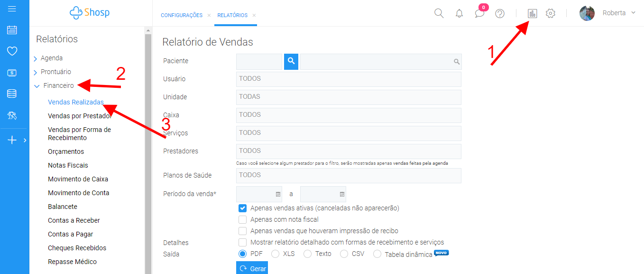644x274 pixels.
Task: Open the help question mark icon
Action: coord(500,13)
